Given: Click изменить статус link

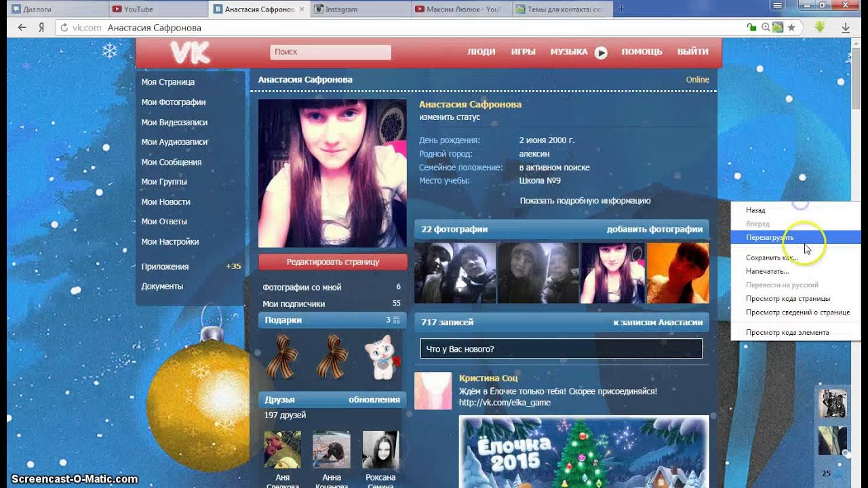Looking at the screenshot, I should coord(450,117).
